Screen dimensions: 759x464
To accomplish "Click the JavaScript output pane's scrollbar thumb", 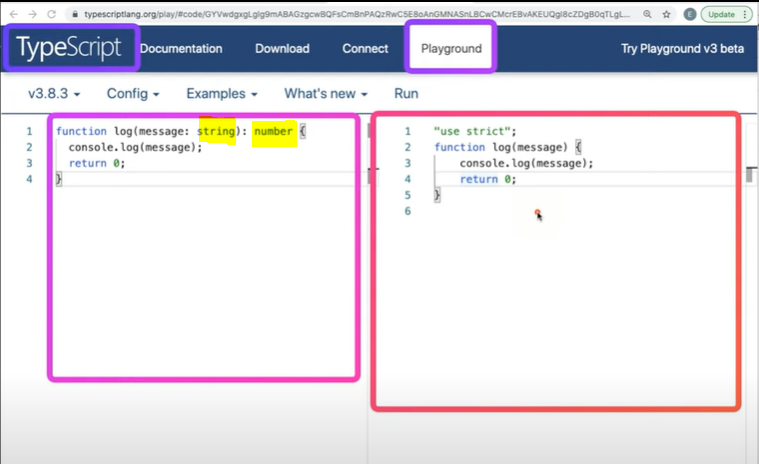I will (x=750, y=175).
